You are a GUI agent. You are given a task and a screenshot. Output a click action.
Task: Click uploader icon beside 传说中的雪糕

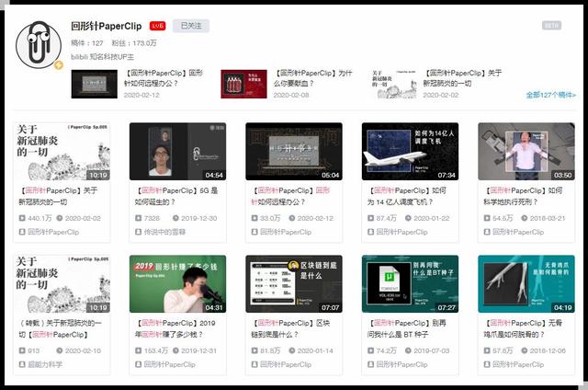click(139, 232)
